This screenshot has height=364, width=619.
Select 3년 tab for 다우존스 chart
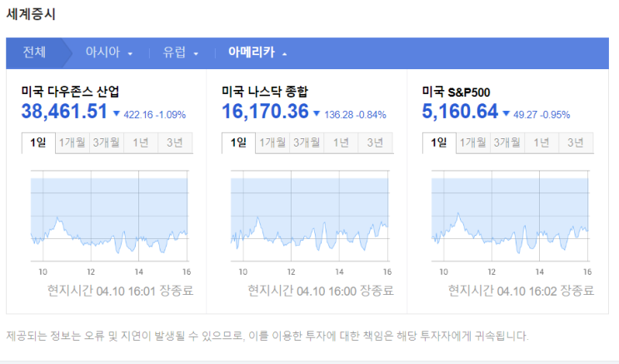175,142
